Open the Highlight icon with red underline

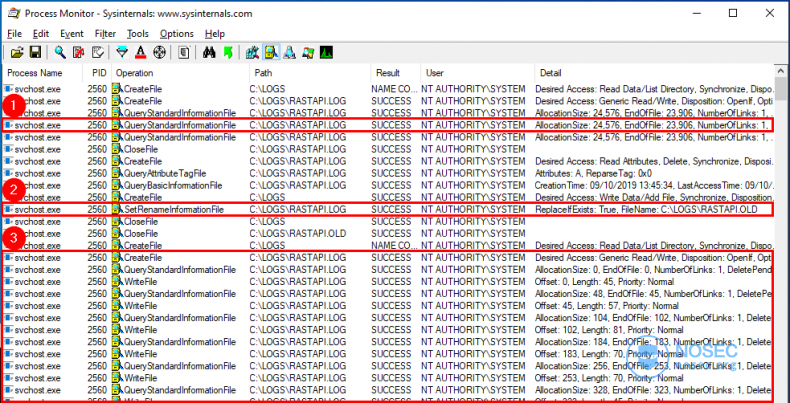(140, 52)
